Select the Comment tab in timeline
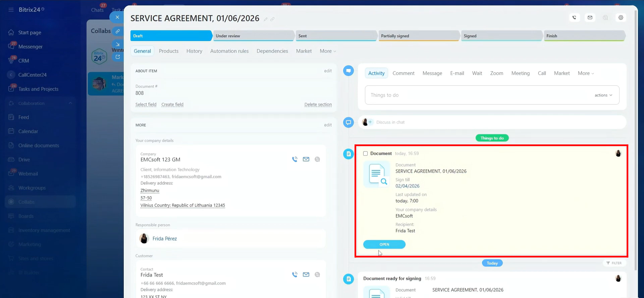The width and height of the screenshot is (644, 298). point(403,73)
